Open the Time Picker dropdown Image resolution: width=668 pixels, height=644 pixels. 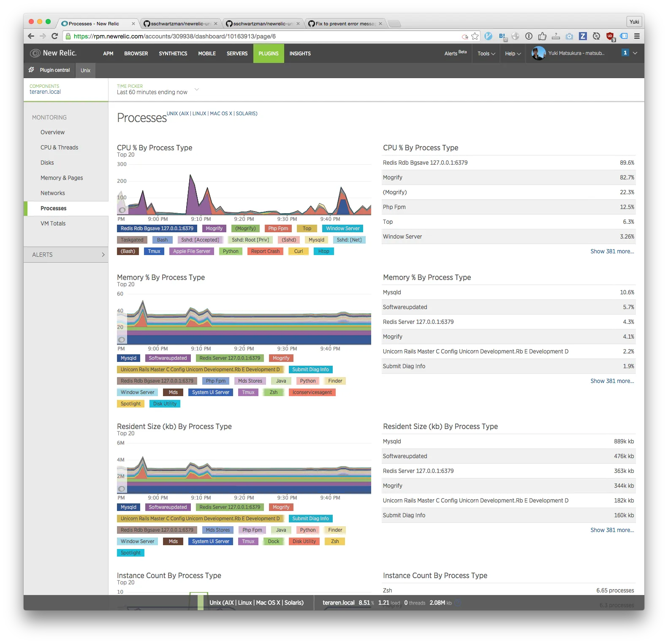point(157,90)
